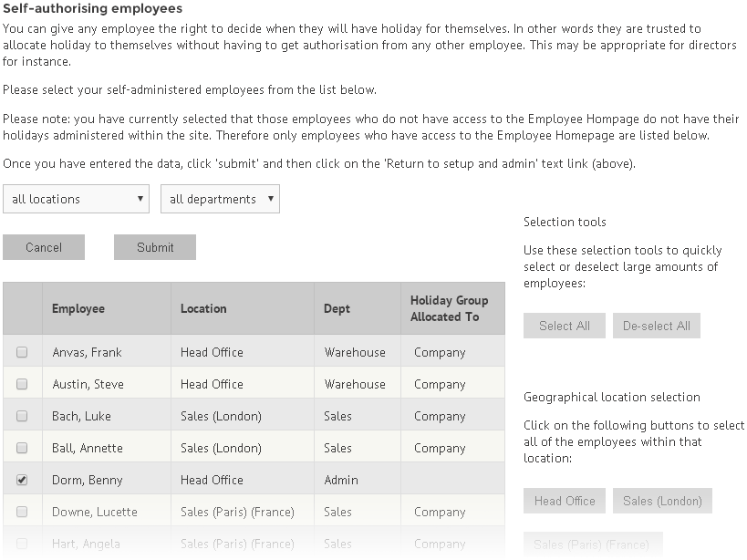Click the Dept column header
Image resolution: width=747 pixels, height=560 pixels.
[358, 308]
